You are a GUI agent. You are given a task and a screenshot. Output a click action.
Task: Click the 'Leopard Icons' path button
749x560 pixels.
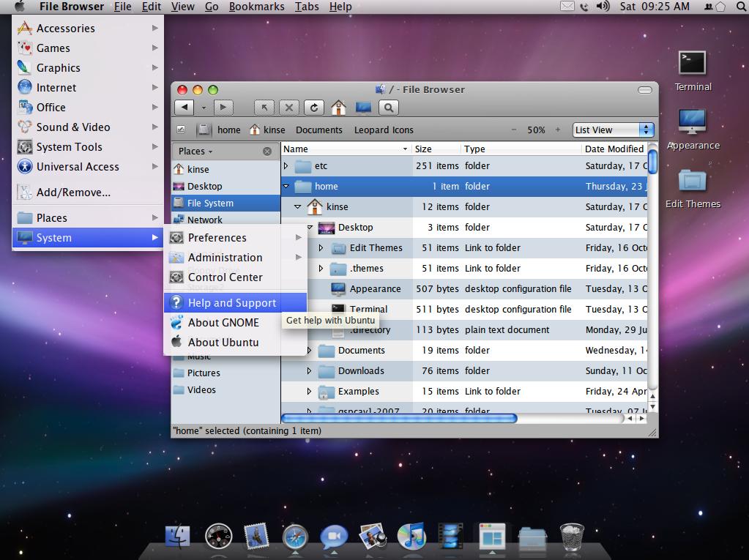[384, 130]
